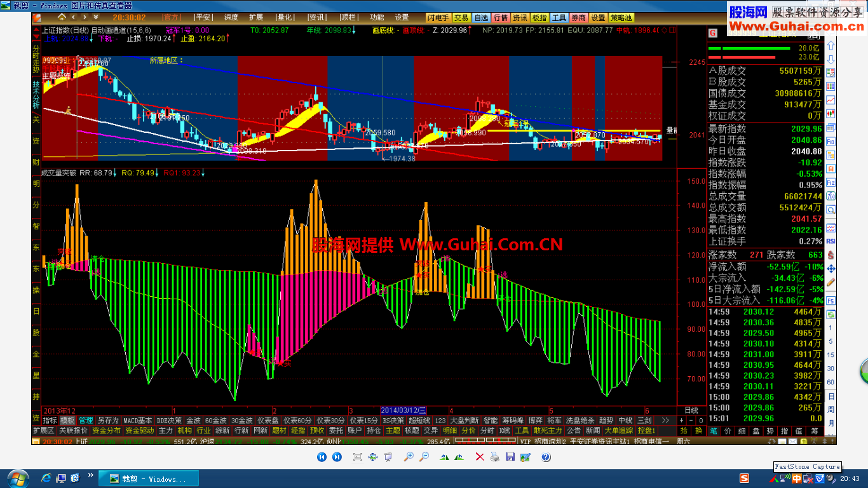Screen dimensions: 868x488
Task: Click the down arrow icon in right sidebar
Action: click(x=831, y=58)
